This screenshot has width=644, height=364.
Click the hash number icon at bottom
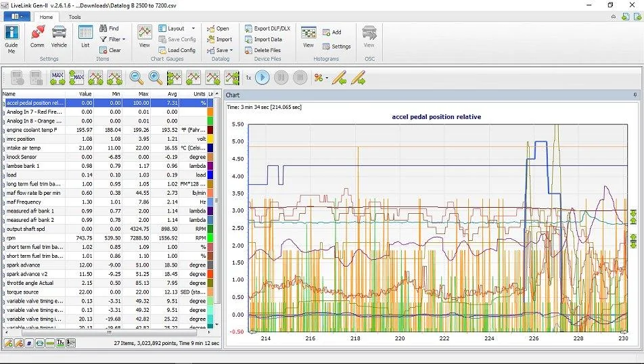click(28, 343)
